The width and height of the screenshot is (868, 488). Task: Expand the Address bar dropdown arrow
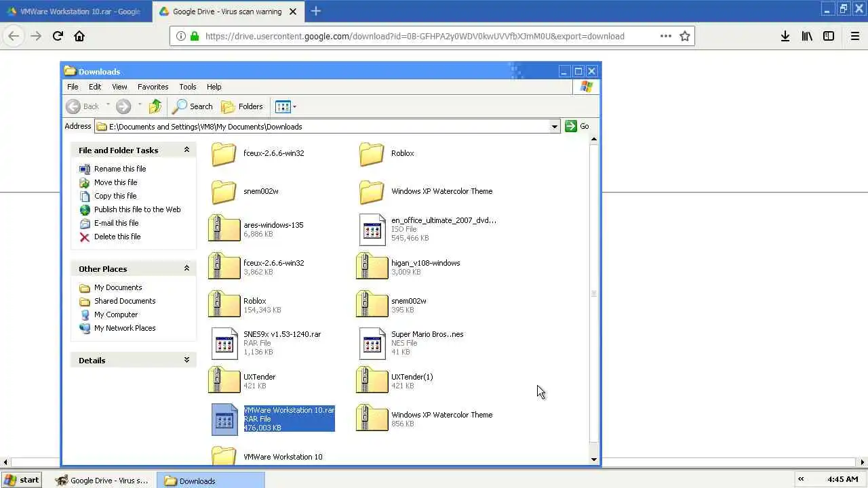pos(554,126)
